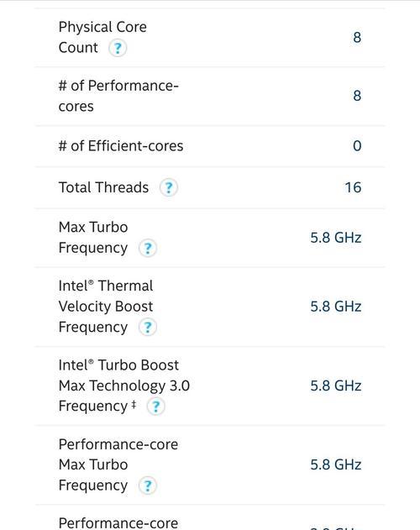The image size is (420, 530).
Task: Select the Physical Core Count label
Action: [x=102, y=37]
